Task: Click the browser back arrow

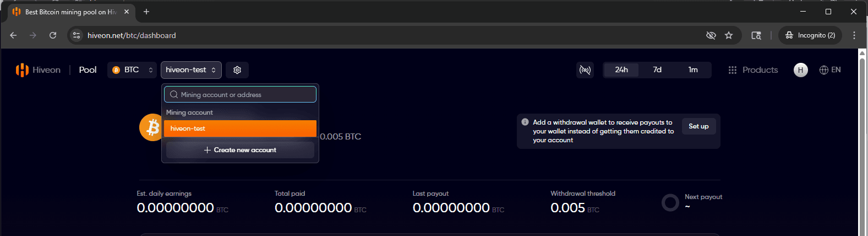Action: pyautogui.click(x=13, y=35)
